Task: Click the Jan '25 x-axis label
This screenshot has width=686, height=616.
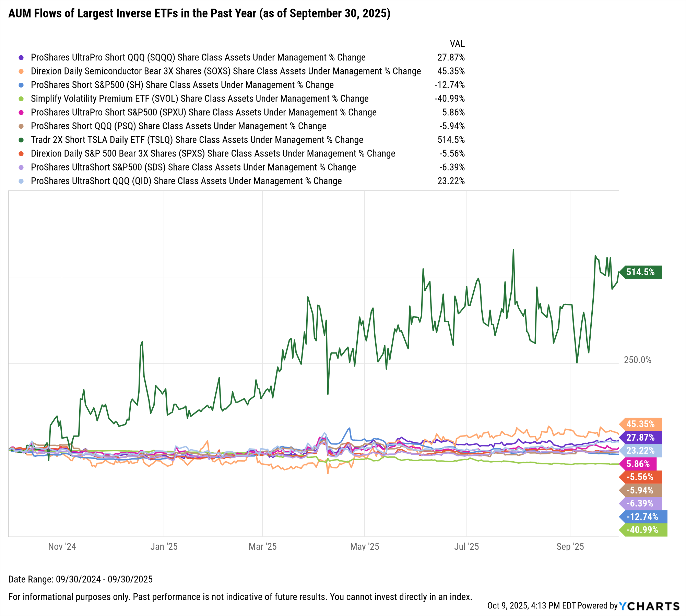Action: point(164,547)
